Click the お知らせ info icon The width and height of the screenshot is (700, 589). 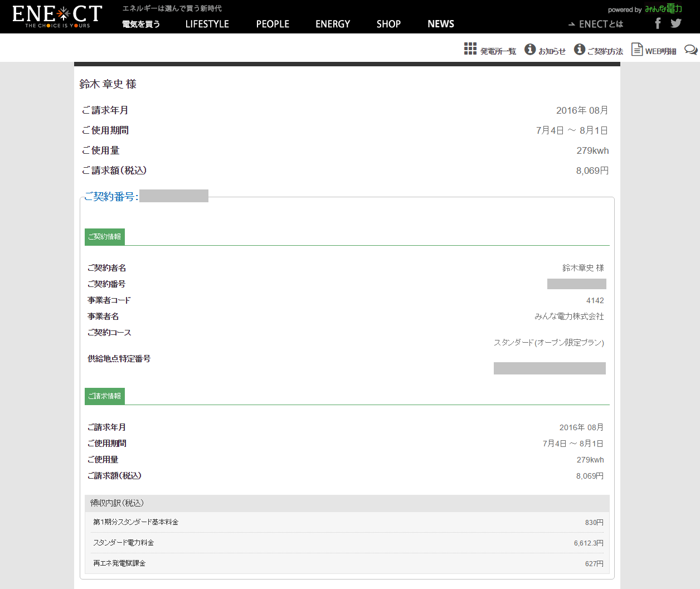pyautogui.click(x=530, y=50)
